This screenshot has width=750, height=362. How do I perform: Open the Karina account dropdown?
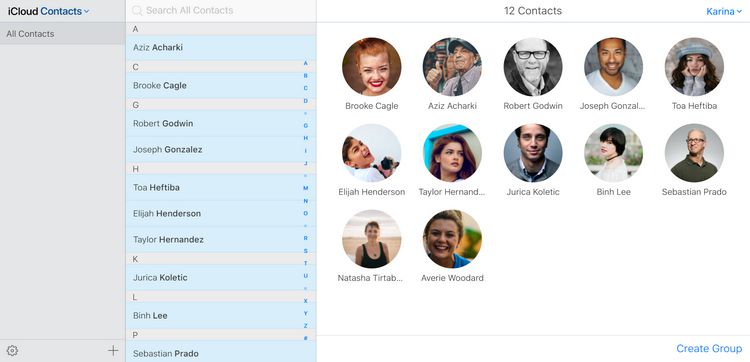point(724,11)
